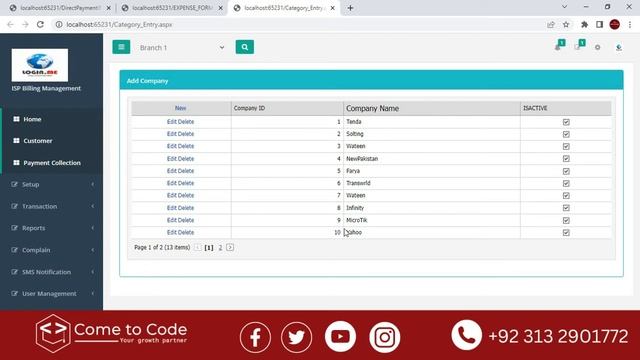Viewport: 640px width, 360px height.
Task: Open the settings gear icon
Action: 598,47
